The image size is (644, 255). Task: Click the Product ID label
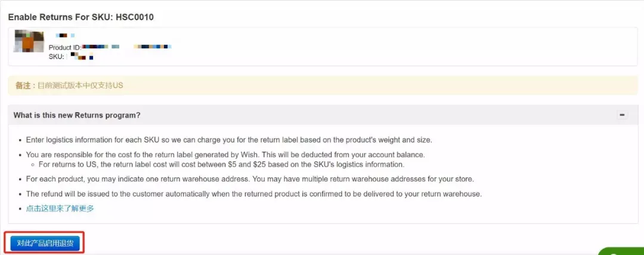coord(65,48)
